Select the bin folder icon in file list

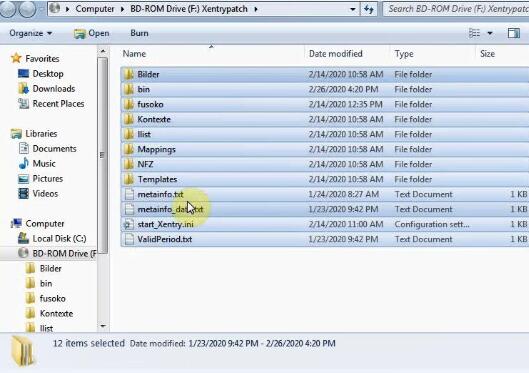[x=129, y=89]
